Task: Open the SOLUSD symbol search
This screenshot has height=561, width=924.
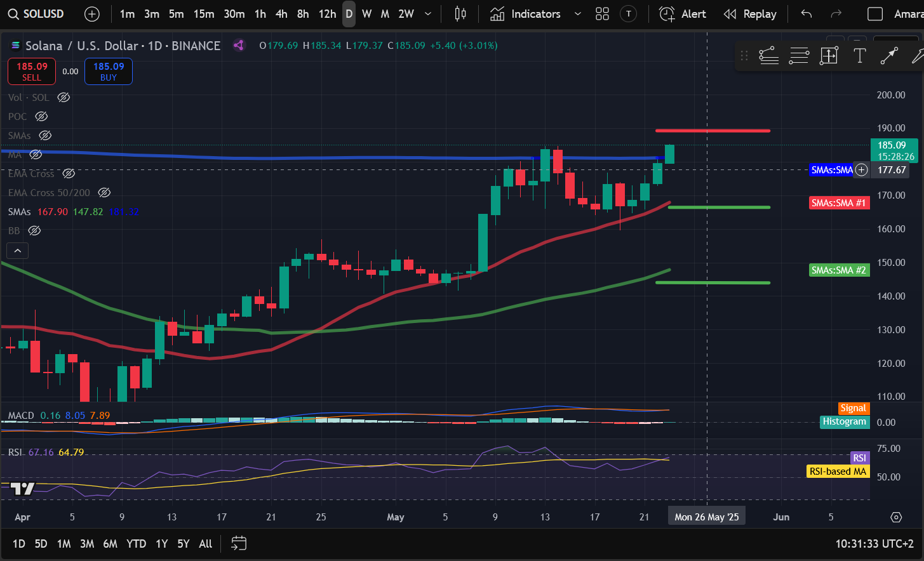Action: [36, 14]
